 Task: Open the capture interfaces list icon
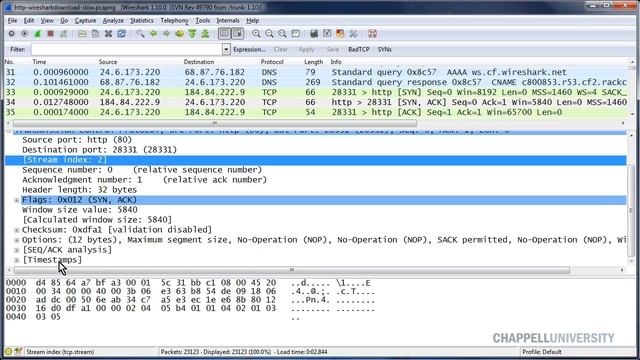click(x=11, y=34)
